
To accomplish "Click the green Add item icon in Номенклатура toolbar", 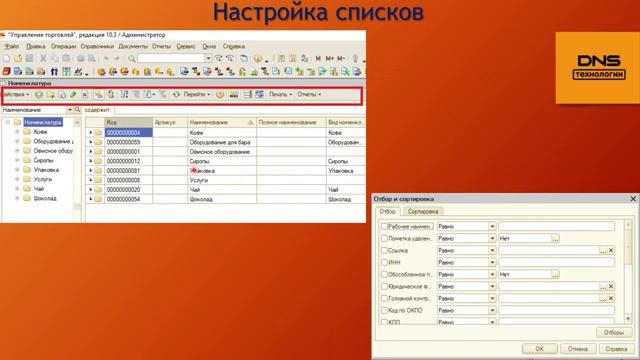I will coord(38,95).
